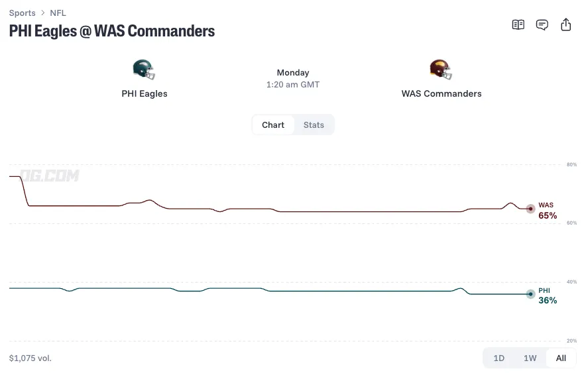Image resolution: width=588 pixels, height=373 pixels.
Task: Click the 20% axis label
Action: [571, 341]
